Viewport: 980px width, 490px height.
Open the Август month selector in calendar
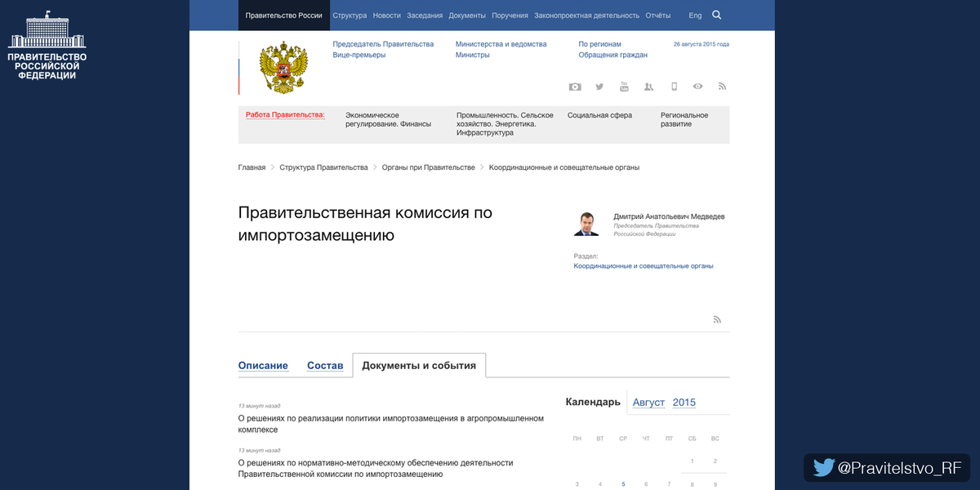[648, 403]
